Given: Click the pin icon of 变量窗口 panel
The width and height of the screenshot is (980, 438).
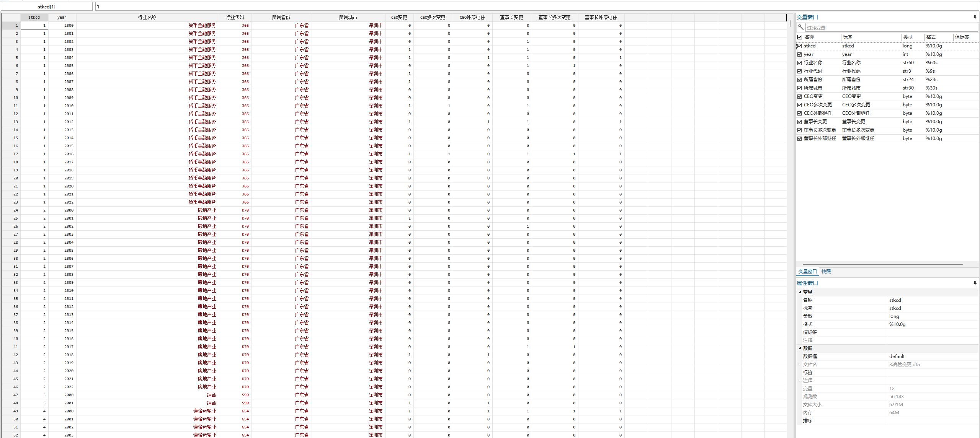Looking at the screenshot, I should [x=975, y=17].
